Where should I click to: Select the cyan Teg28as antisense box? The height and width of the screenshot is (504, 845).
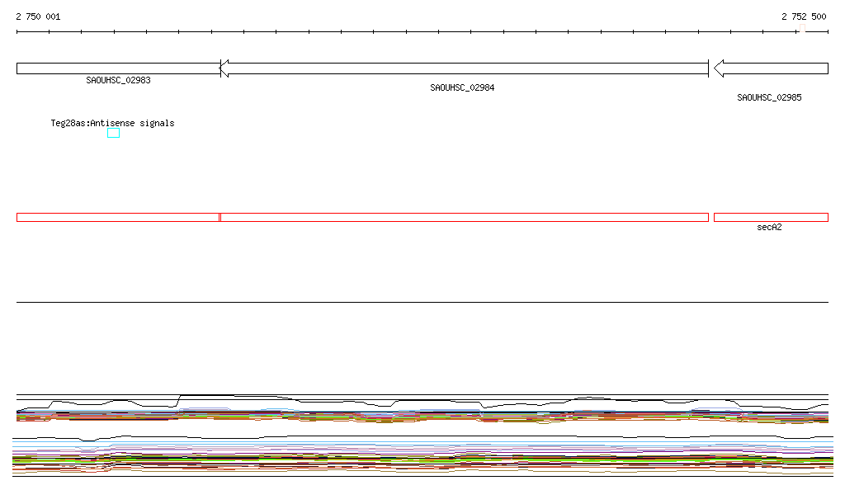[x=113, y=133]
